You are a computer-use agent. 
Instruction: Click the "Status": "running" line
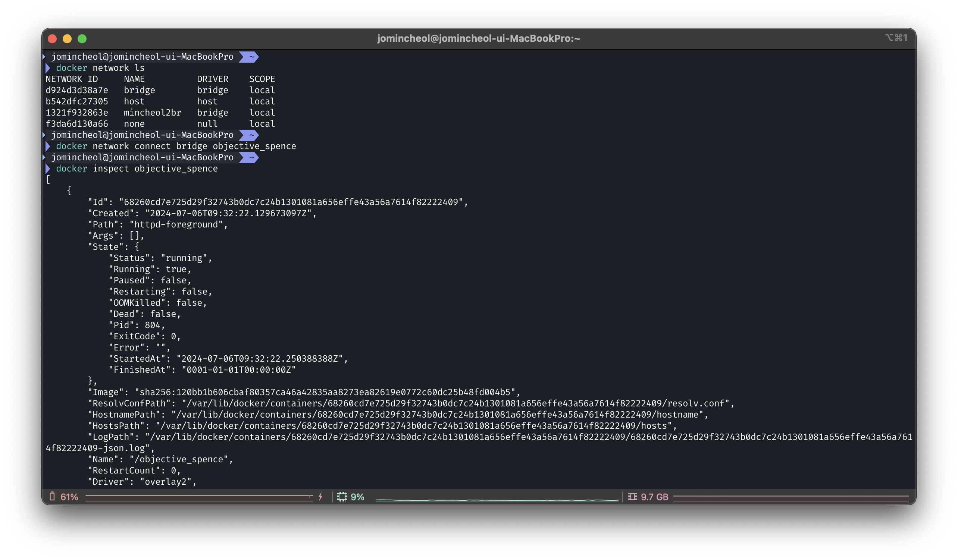(x=160, y=258)
